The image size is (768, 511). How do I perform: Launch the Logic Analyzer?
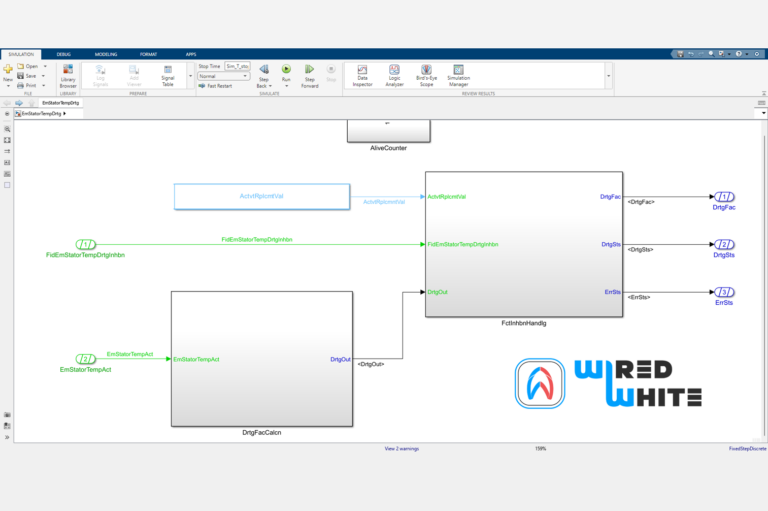394,75
